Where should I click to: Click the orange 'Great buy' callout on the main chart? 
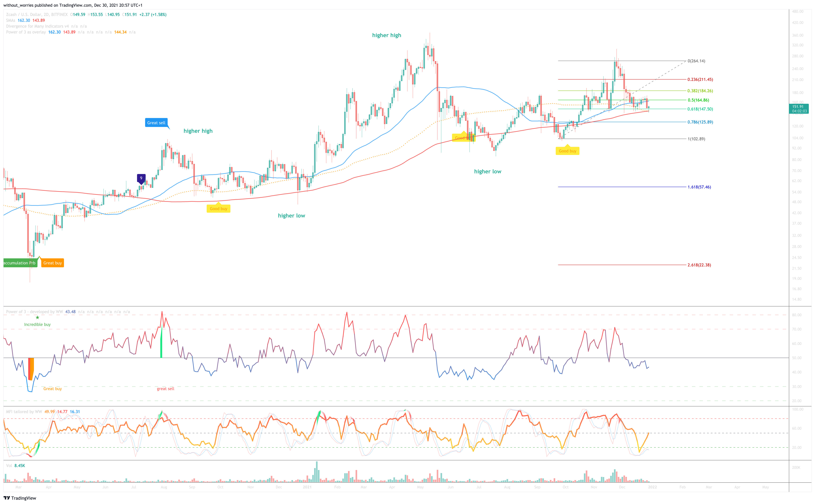point(52,263)
